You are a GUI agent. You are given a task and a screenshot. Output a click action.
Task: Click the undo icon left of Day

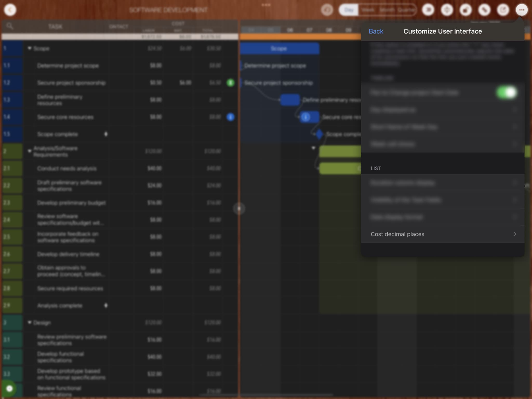(x=327, y=10)
